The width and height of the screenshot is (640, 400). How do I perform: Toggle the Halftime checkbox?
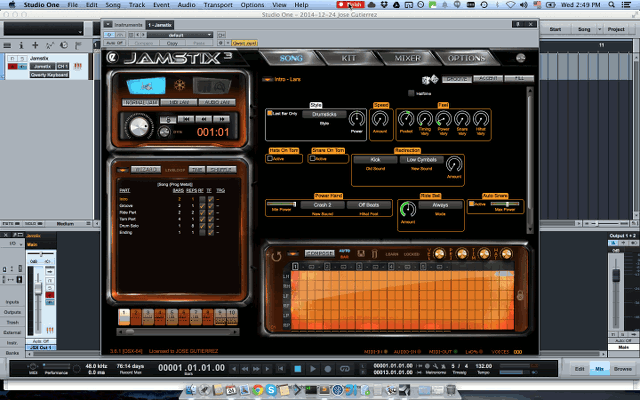point(411,93)
